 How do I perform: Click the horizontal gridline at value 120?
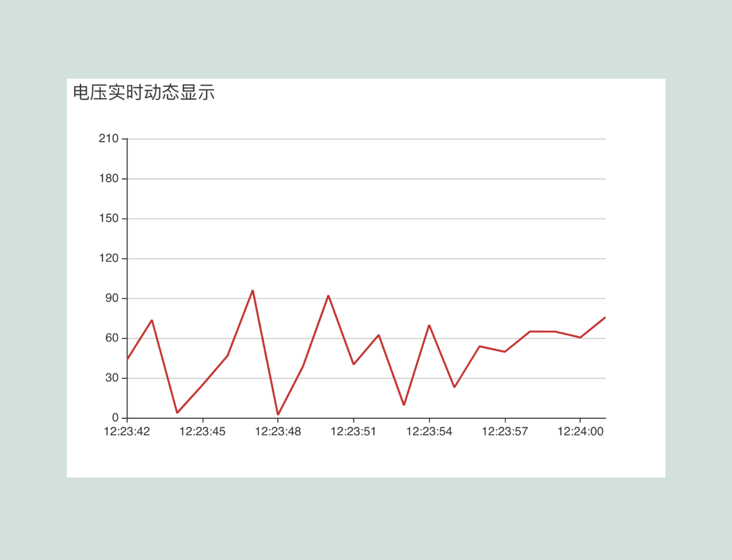tap(366, 258)
